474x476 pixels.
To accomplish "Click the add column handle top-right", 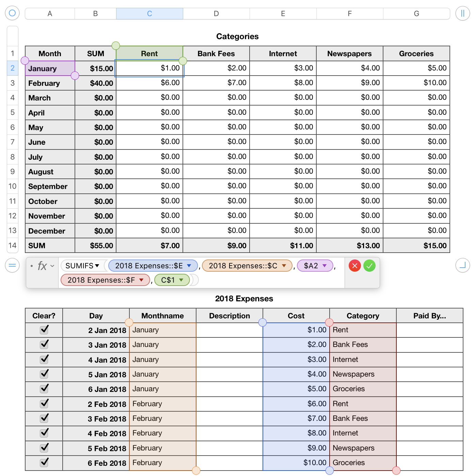I will pyautogui.click(x=462, y=13).
